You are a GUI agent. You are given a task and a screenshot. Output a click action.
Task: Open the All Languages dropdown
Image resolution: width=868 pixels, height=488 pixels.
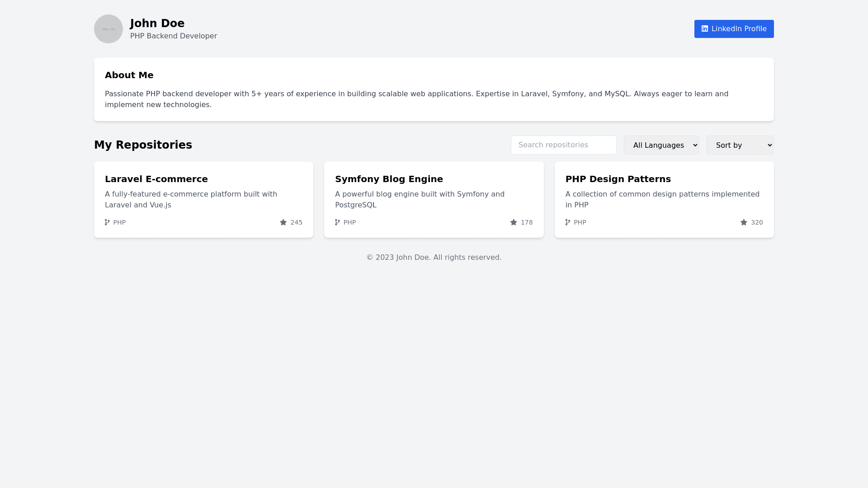click(x=661, y=145)
